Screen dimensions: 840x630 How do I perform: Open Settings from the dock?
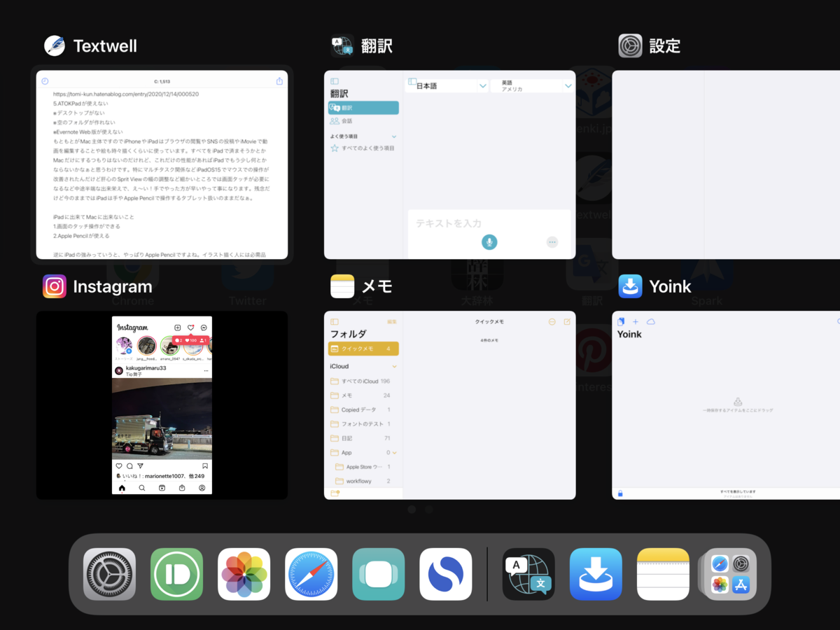[109, 574]
